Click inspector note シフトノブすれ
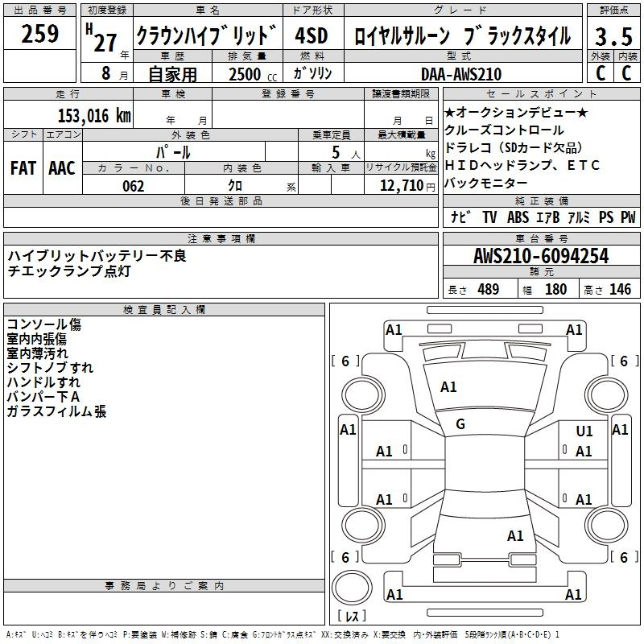The image size is (644, 644). (50, 368)
